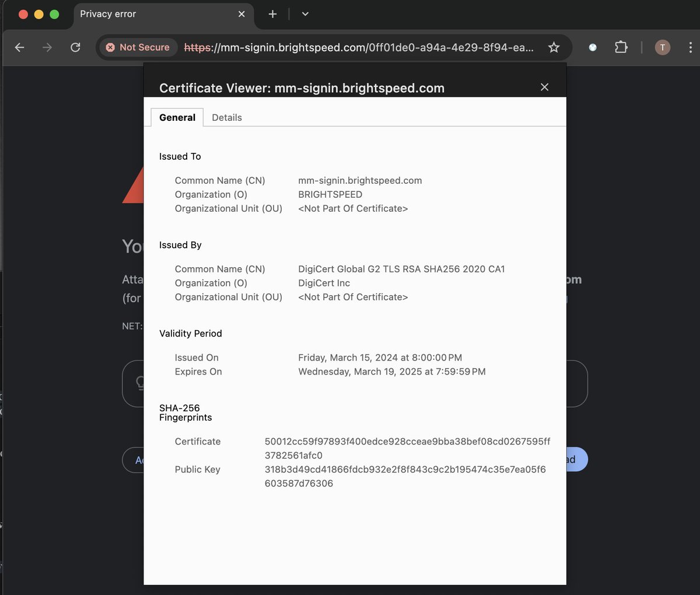Switch to the Details tab

coord(227,117)
